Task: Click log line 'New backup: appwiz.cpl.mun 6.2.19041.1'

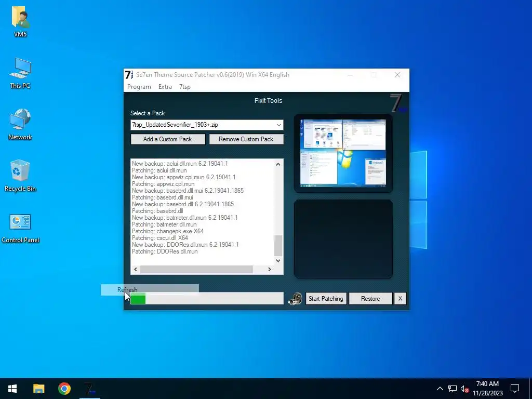Action: click(183, 177)
